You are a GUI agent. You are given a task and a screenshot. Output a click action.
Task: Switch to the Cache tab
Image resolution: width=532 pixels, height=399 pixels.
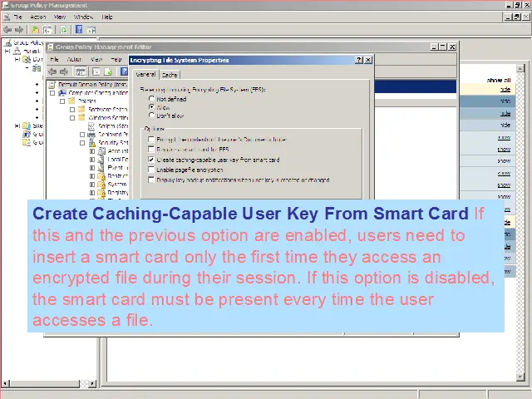click(x=170, y=75)
